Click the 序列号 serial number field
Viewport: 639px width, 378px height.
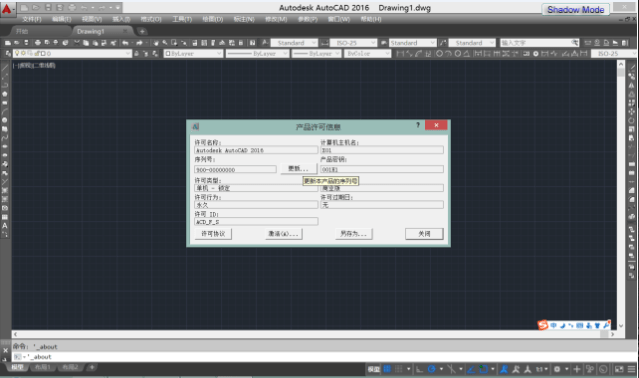tap(236, 169)
